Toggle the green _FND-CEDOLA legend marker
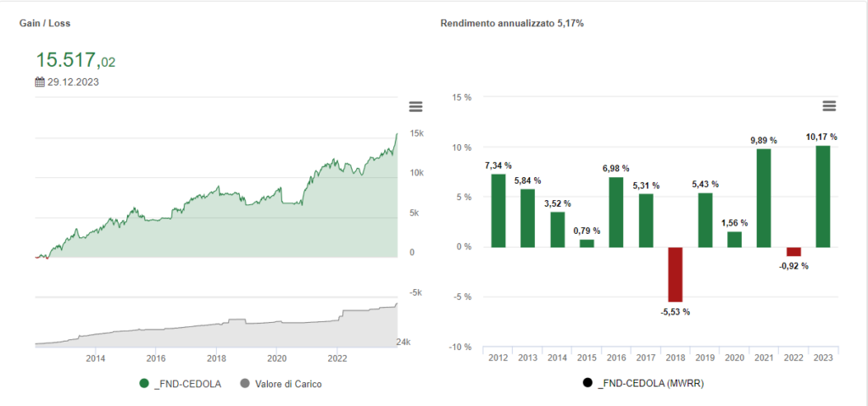 [x=144, y=384]
